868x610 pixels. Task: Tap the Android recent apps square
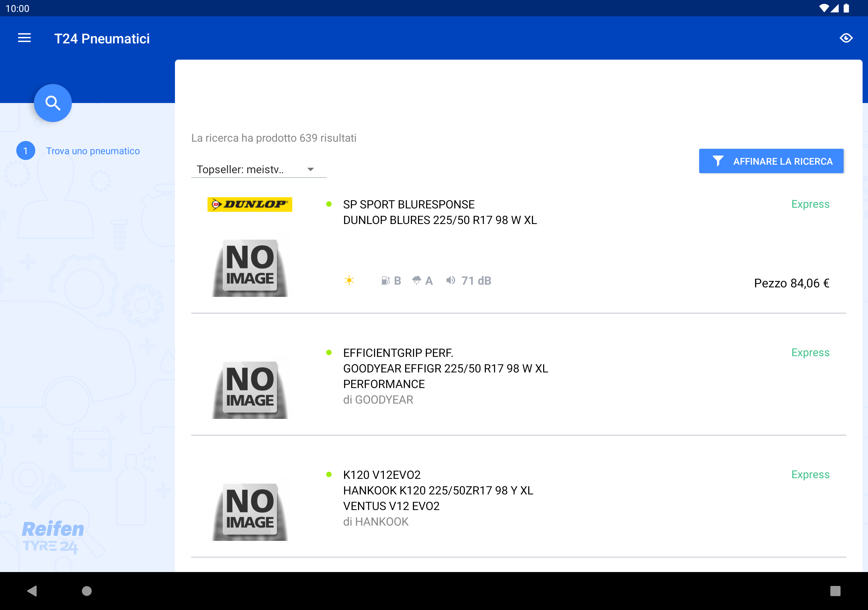[x=835, y=591]
